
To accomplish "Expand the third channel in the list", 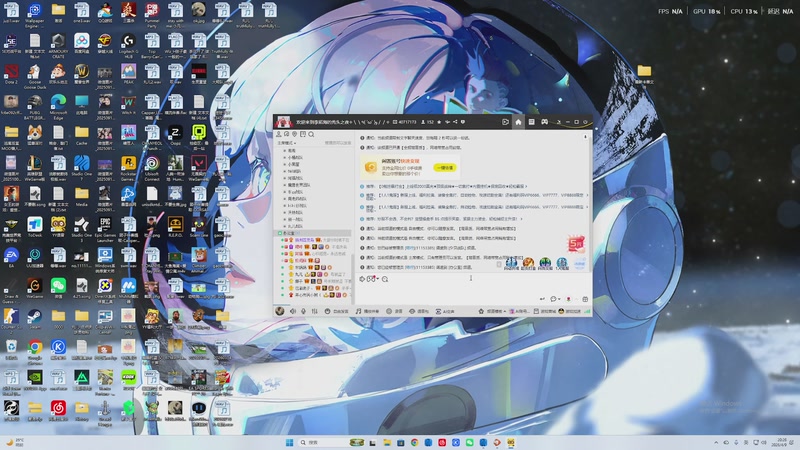I will tap(285, 164).
